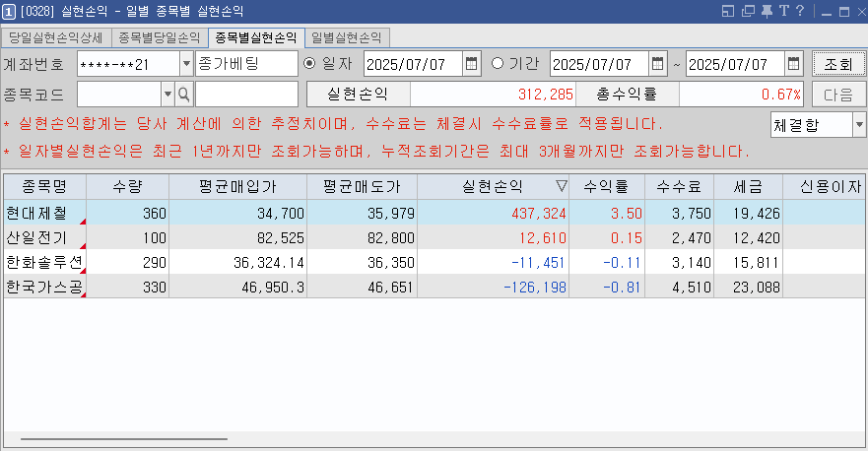Open calendar for the period start date
The image size is (868, 451).
tap(658, 64)
